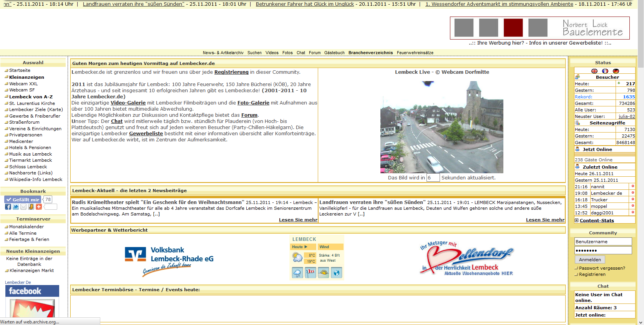
Task: Open the Suchen menu item
Action: (254, 53)
